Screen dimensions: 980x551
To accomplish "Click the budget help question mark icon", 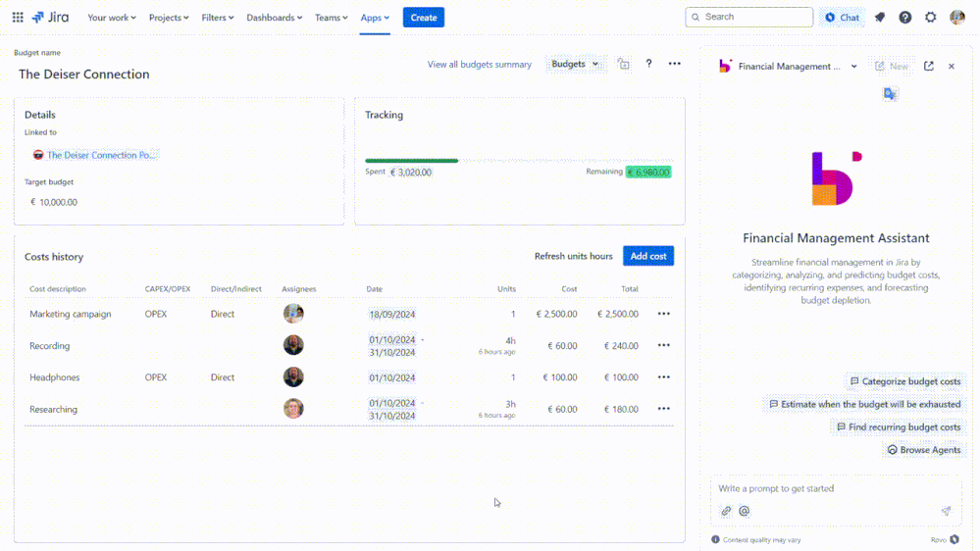I will pos(648,64).
